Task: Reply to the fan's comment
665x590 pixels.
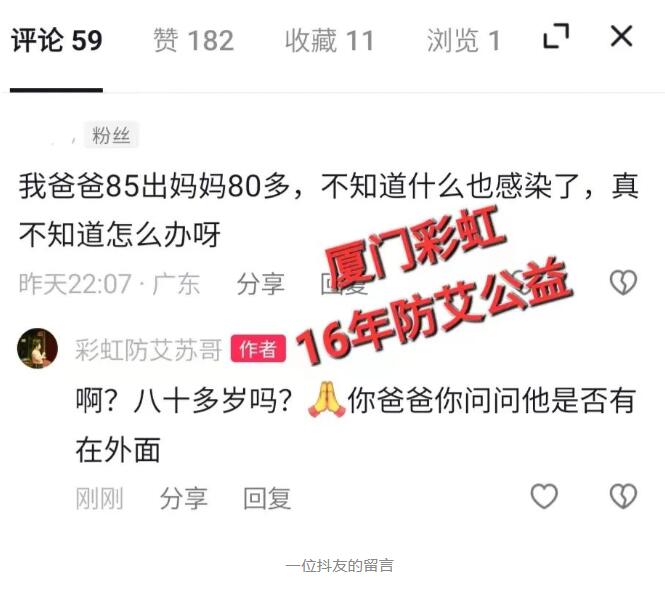Action: pyautogui.click(x=343, y=284)
